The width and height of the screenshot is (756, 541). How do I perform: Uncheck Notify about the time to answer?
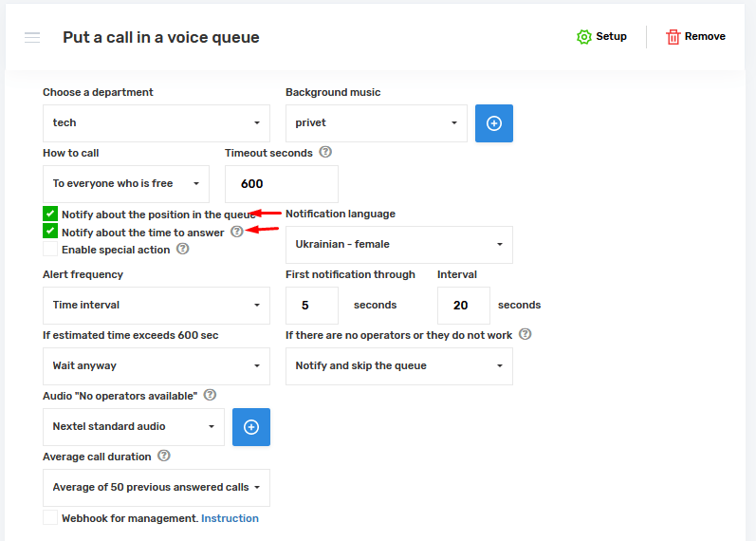pyautogui.click(x=50, y=231)
